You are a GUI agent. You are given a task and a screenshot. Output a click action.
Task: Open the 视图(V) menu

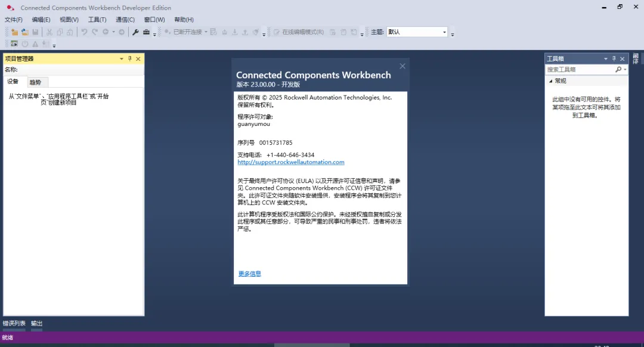pyautogui.click(x=69, y=20)
